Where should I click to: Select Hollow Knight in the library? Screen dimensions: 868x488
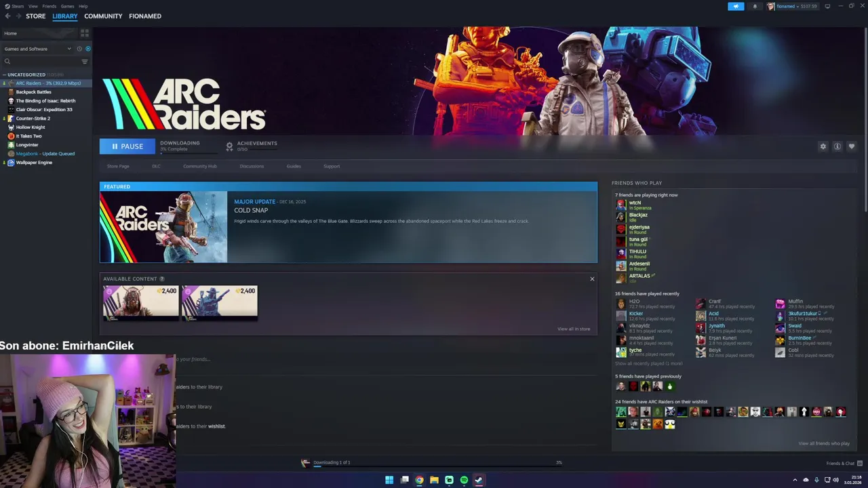31,127
